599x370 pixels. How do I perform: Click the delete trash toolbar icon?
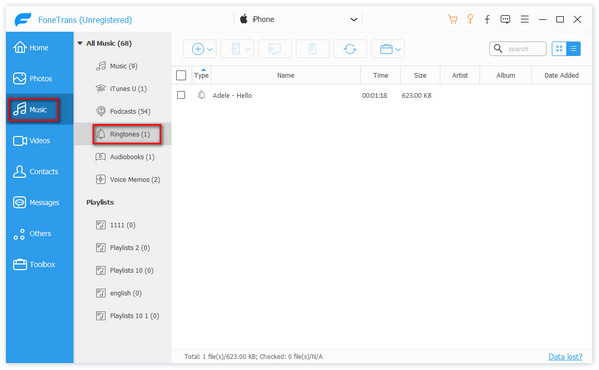point(312,49)
